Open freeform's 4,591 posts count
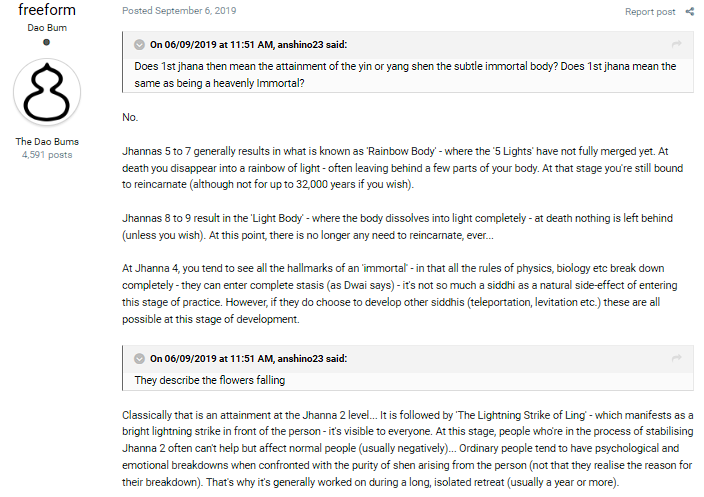 (x=47, y=155)
